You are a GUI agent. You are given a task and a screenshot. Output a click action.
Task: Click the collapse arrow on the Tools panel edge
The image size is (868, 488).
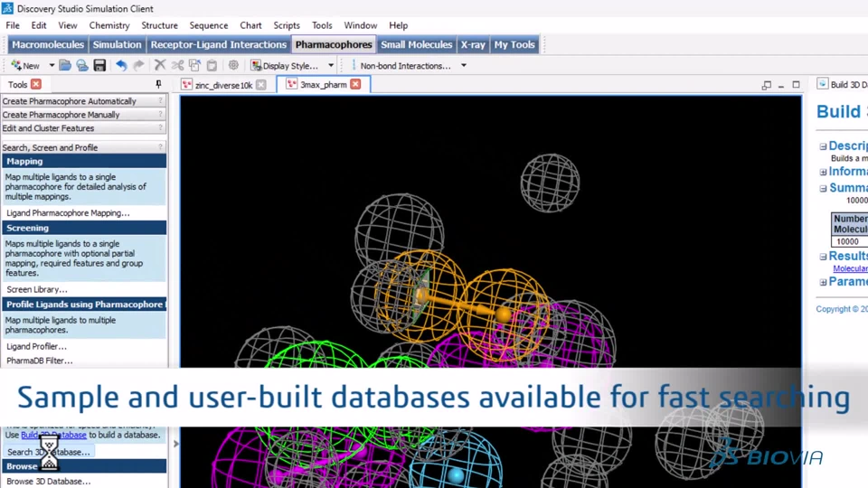(x=176, y=444)
